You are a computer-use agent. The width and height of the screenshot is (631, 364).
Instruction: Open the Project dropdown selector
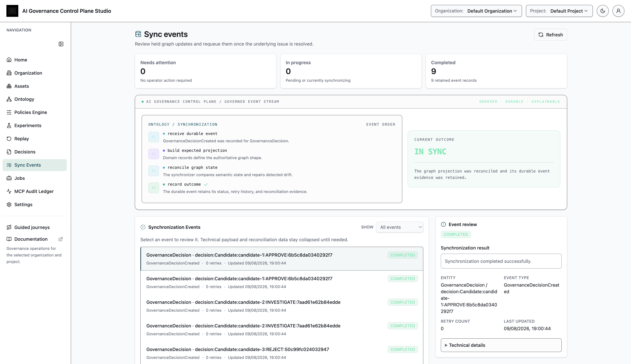[x=559, y=11]
